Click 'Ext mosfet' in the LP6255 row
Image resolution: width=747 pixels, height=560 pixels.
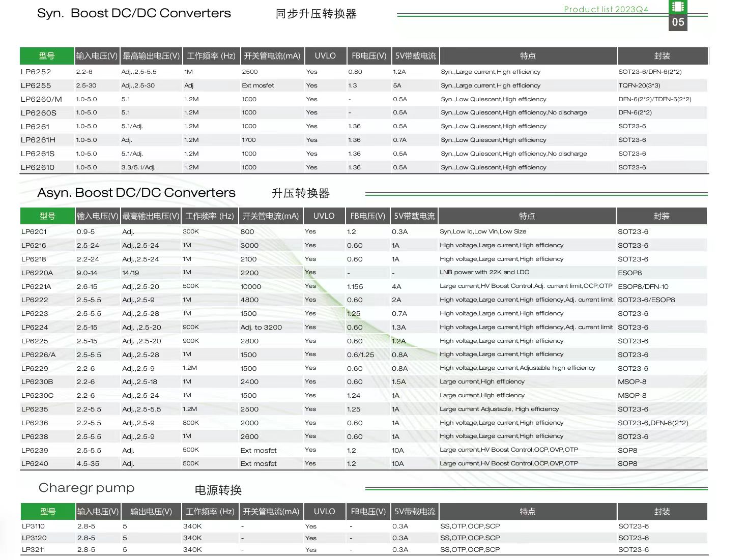257,85
